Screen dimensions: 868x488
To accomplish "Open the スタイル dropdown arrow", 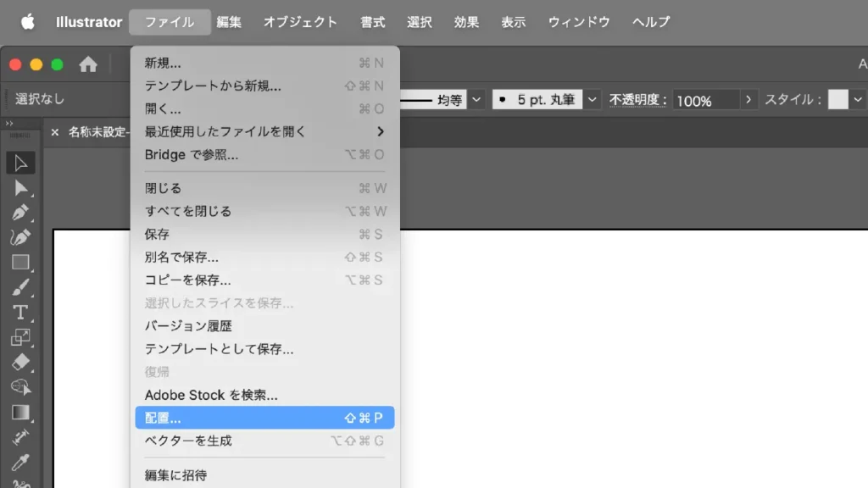I will pos(860,100).
